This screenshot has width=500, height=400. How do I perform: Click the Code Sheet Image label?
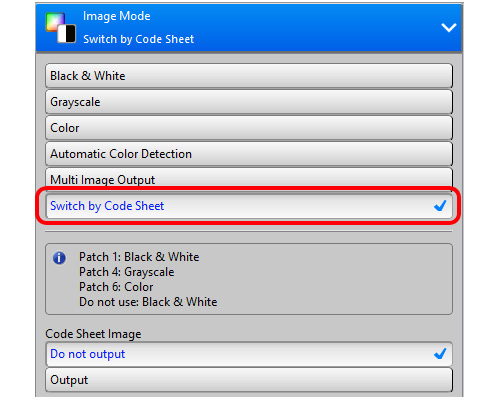pos(93,334)
